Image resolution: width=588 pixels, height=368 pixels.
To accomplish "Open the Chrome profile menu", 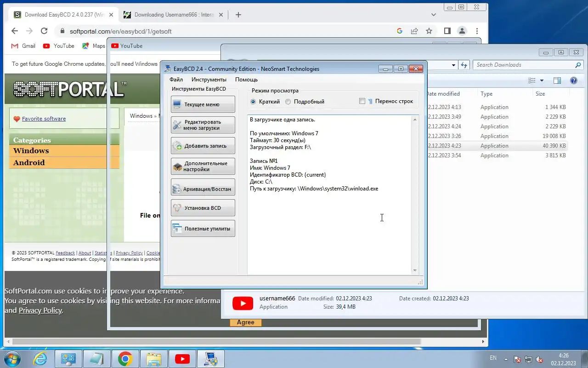I will click(462, 31).
